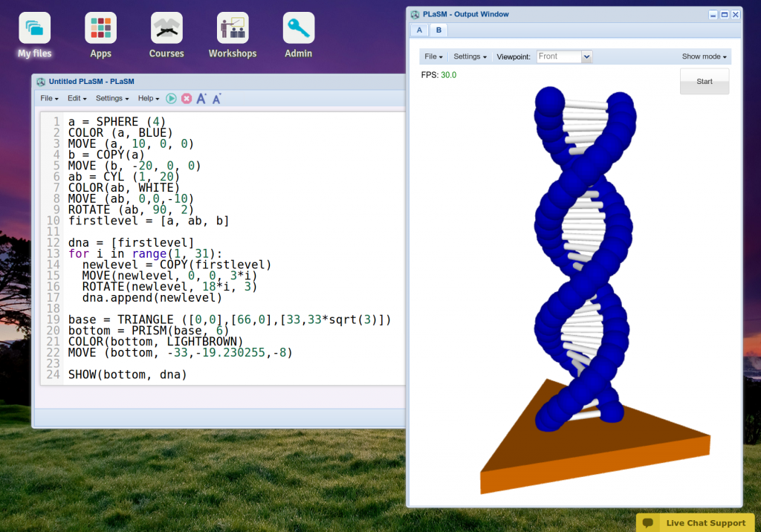761x532 pixels.
Task: Expand the Viewpoint Front dropdown arrow
Action: pyautogui.click(x=587, y=56)
